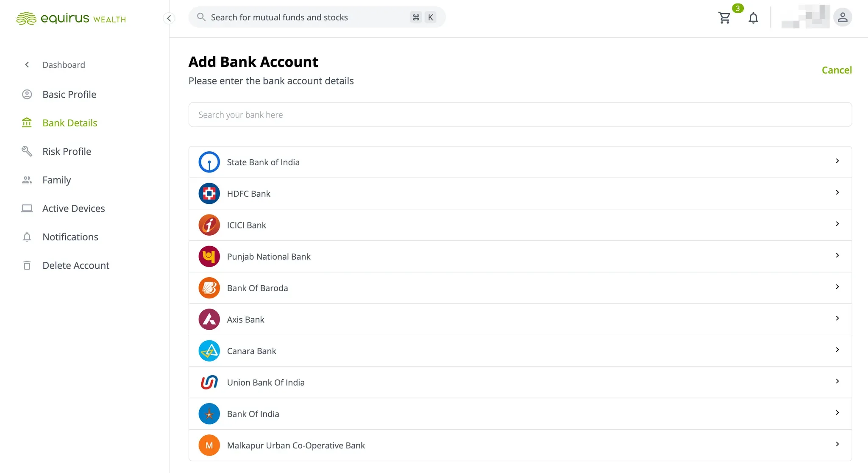
Task: Open the user profile avatar
Action: point(843,17)
